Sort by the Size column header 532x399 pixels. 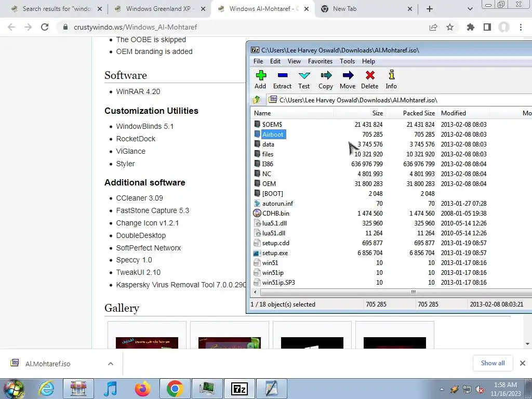click(360, 113)
